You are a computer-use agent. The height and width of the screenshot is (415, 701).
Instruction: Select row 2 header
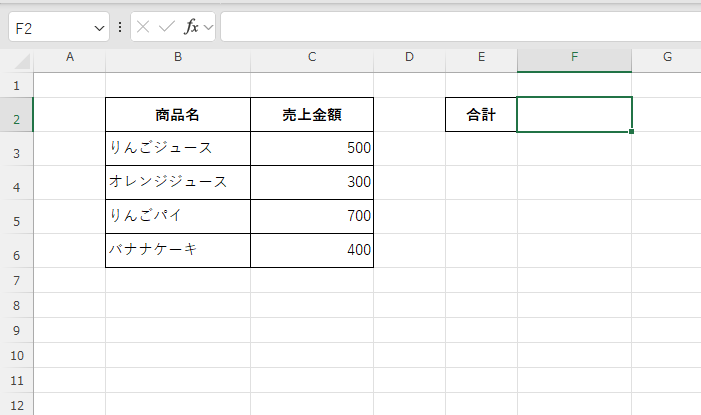click(17, 114)
